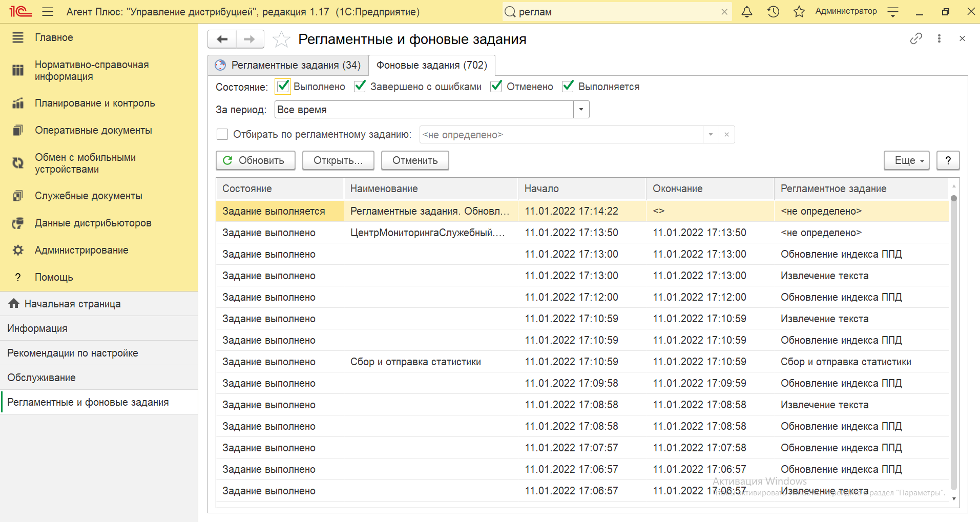The image size is (980, 522).
Task: Sort by Окончание column header
Action: (x=710, y=189)
